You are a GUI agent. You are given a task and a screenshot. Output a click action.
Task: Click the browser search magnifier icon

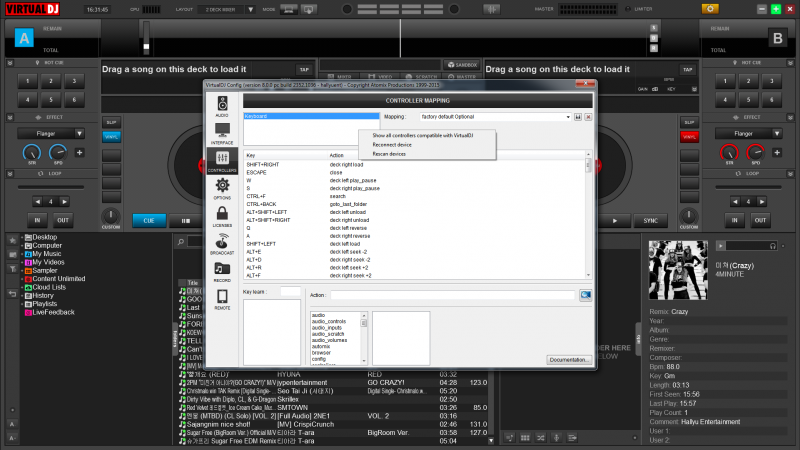pos(181,242)
